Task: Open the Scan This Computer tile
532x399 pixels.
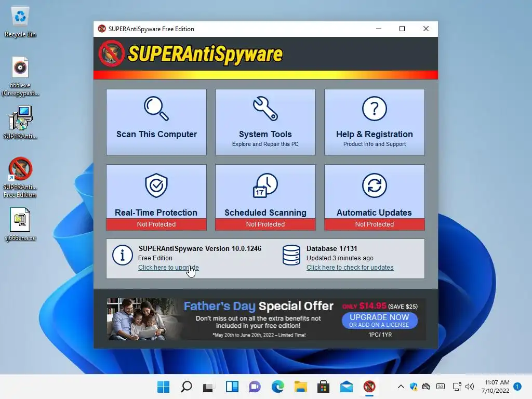Action: click(156, 122)
